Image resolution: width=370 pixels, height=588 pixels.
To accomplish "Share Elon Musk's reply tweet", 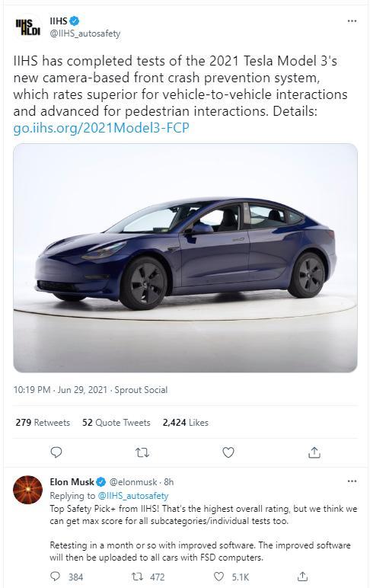I will click(x=302, y=577).
